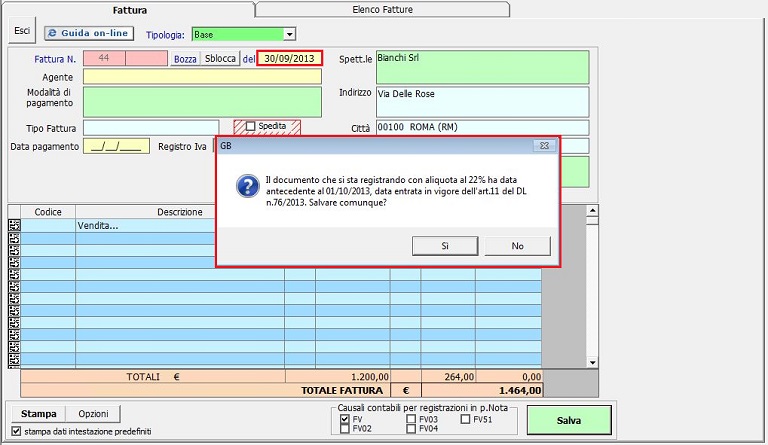This screenshot has height=445, width=768.
Task: Uncheck the FV causale checkbox
Action: [345, 419]
